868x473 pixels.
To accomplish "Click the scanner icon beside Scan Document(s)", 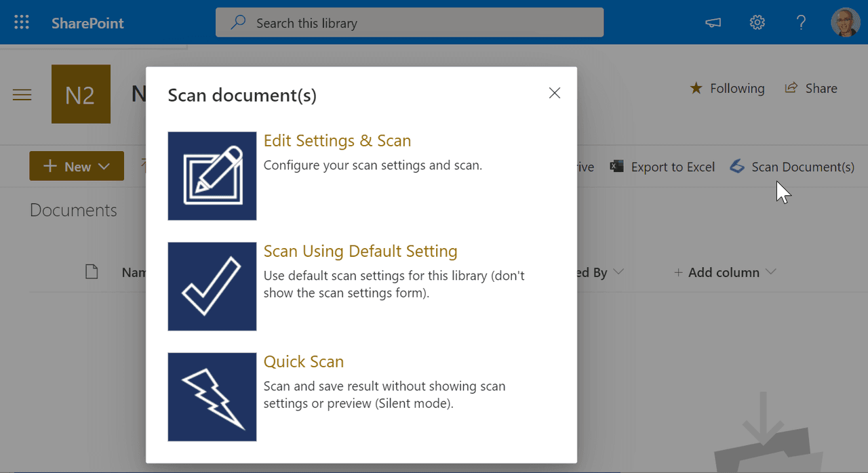I will pos(737,166).
